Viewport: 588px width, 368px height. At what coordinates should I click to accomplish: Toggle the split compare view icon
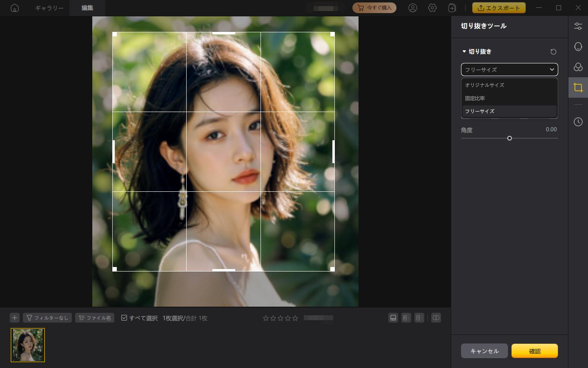(x=436, y=318)
